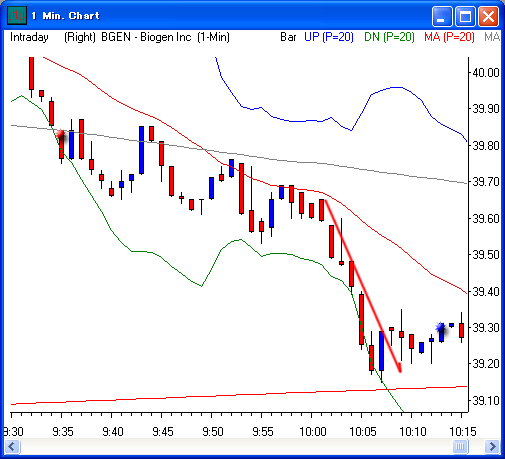Select the red MA (P=20) legend label
The image size is (505, 459).
(449, 37)
